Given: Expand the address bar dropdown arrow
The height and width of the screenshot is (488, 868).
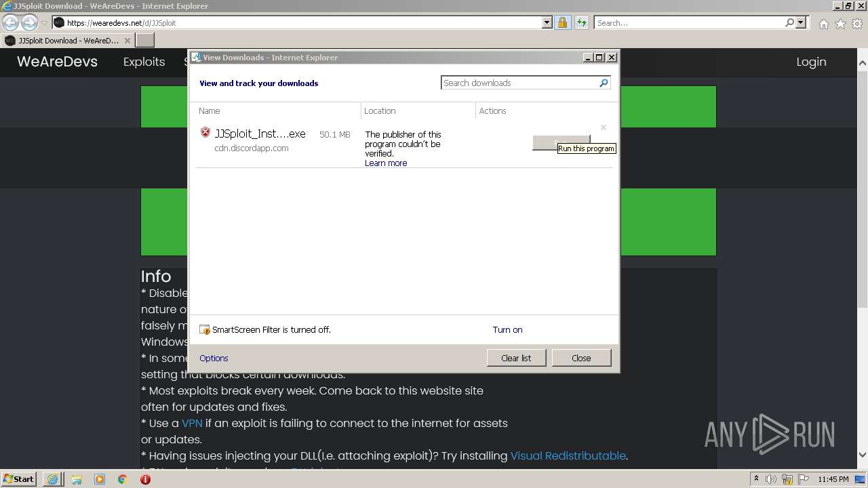Looking at the screenshot, I should (547, 22).
